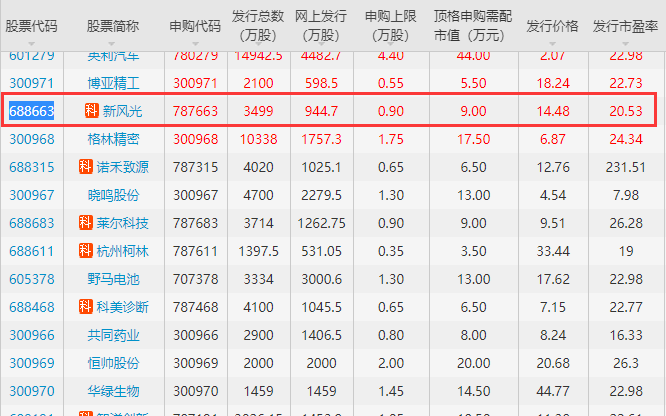Open stock code 300968 link
Image resolution: width=666 pixels, height=416 pixels.
pos(32,139)
